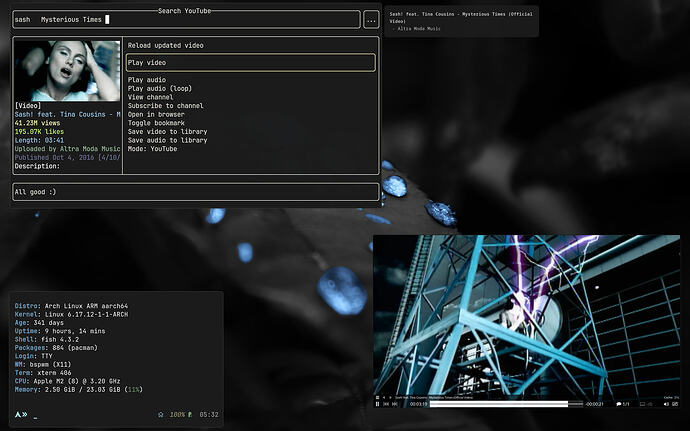Click 'Distro: Arch Linux ARM aarch64' line
Image resolution: width=690 pixels, height=431 pixels.
click(x=71, y=306)
